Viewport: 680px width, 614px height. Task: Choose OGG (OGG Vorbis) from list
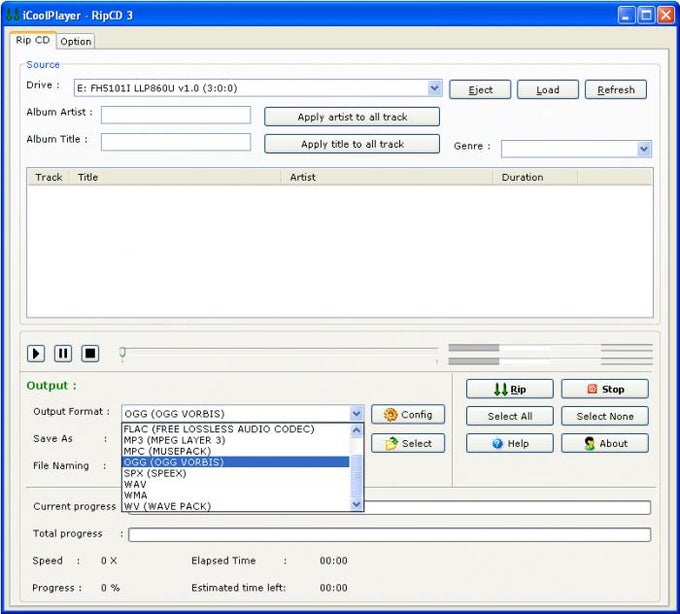tap(235, 462)
